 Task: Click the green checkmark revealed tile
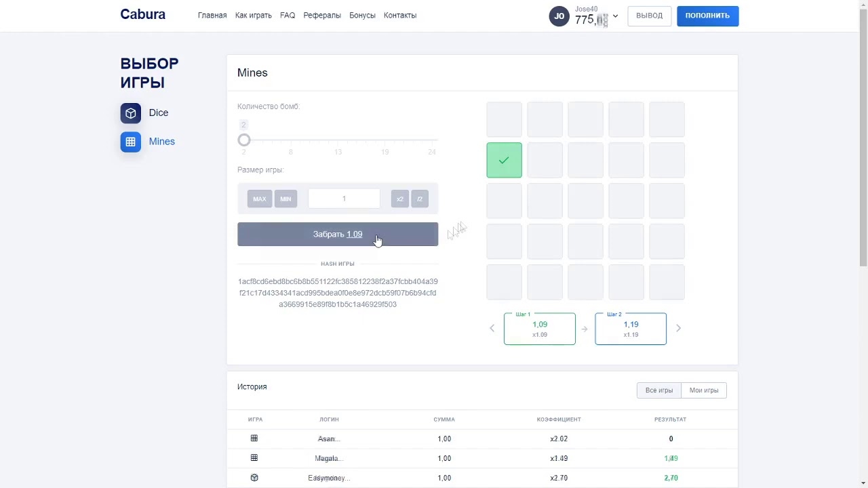pos(504,160)
